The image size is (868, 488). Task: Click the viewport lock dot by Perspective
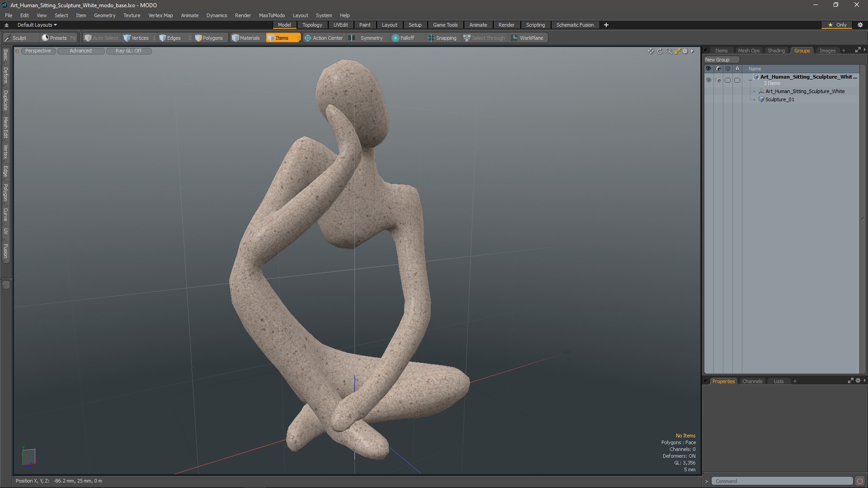(x=17, y=51)
